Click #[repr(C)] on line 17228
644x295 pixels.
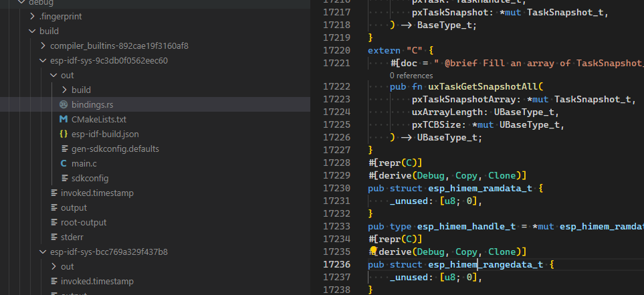[395, 163]
